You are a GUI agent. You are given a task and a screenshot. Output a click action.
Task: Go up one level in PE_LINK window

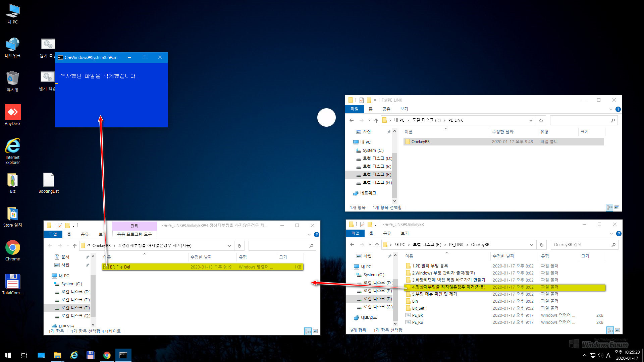point(376,120)
